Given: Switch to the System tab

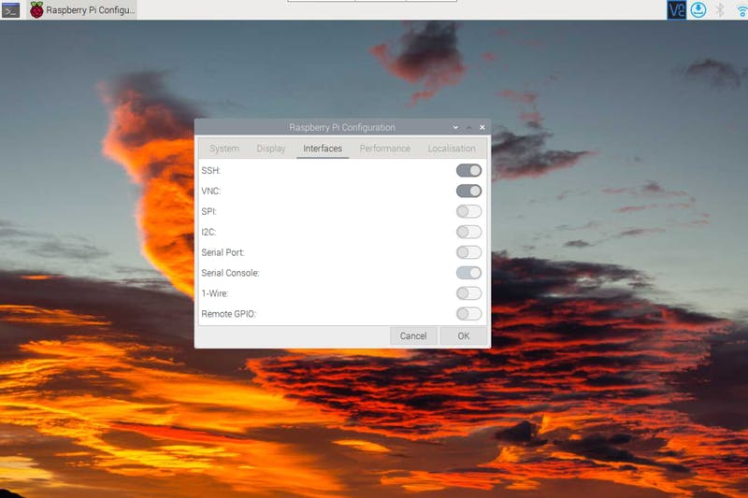Looking at the screenshot, I should 224,148.
